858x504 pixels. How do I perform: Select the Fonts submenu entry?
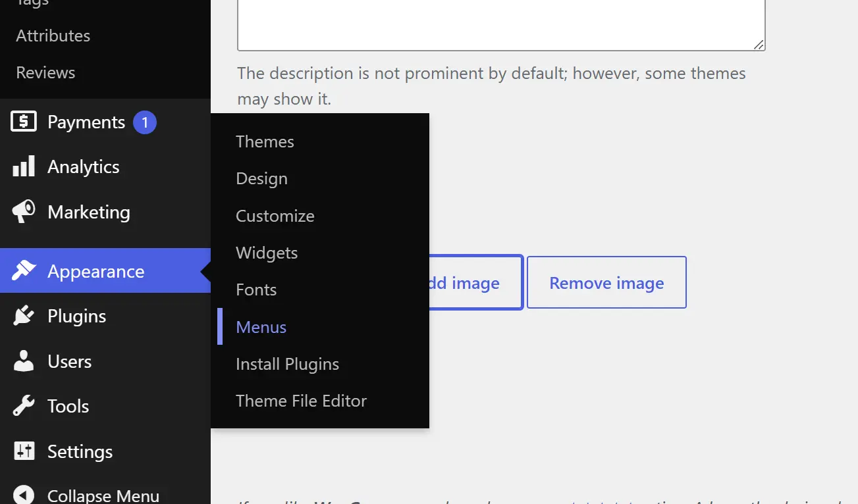pos(256,290)
